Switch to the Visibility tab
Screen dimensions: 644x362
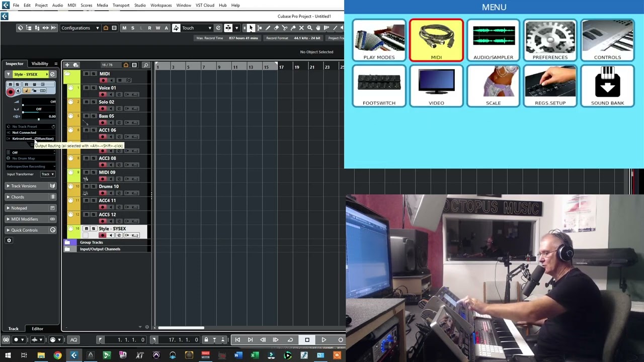pos(40,64)
